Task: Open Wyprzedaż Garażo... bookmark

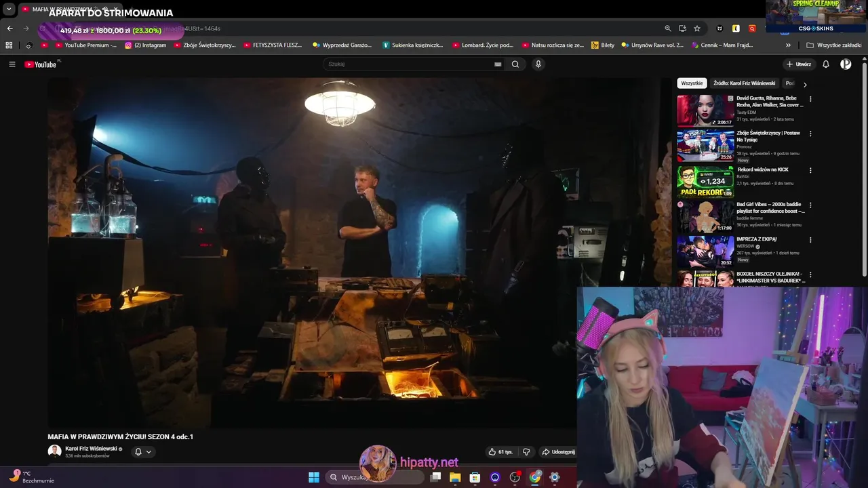Action: pos(342,45)
